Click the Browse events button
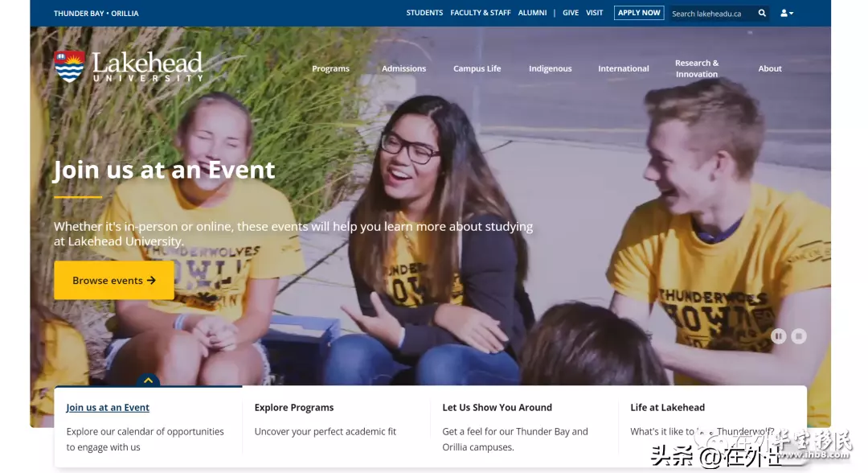868x473 pixels. pyautogui.click(x=114, y=280)
